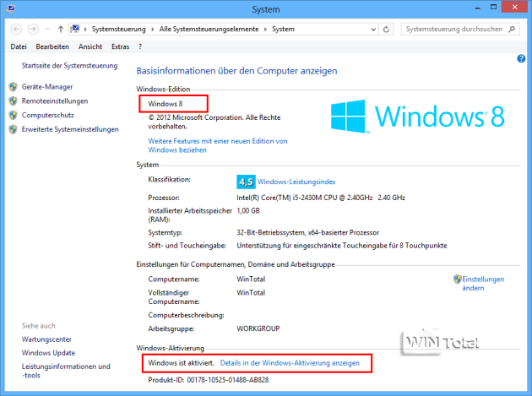
Task: Click the Forward navigation arrow
Action: pyautogui.click(x=33, y=30)
